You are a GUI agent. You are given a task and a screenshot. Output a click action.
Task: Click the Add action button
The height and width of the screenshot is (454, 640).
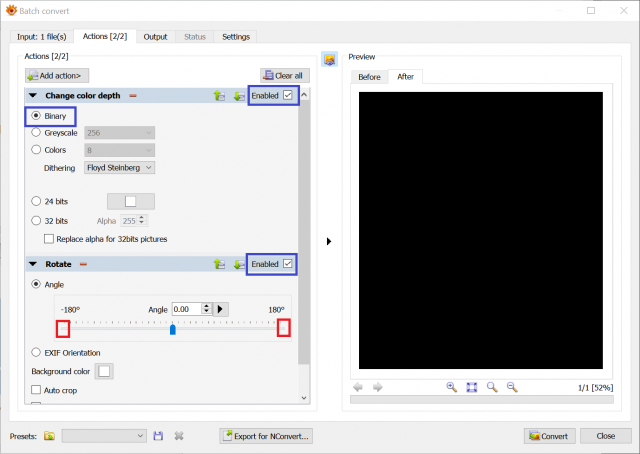tap(57, 76)
